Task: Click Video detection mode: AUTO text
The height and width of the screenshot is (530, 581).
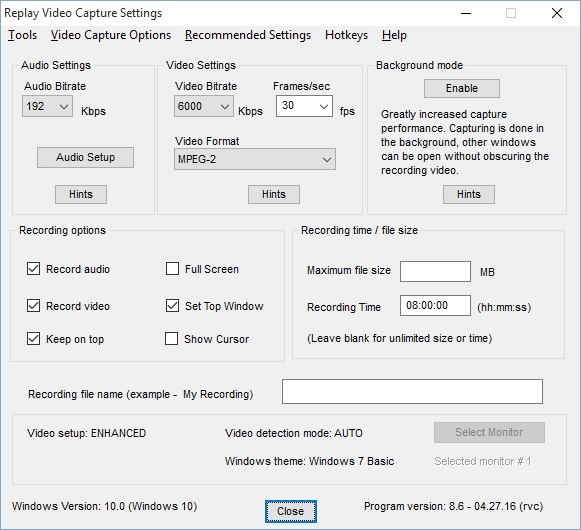Action: 294,433
